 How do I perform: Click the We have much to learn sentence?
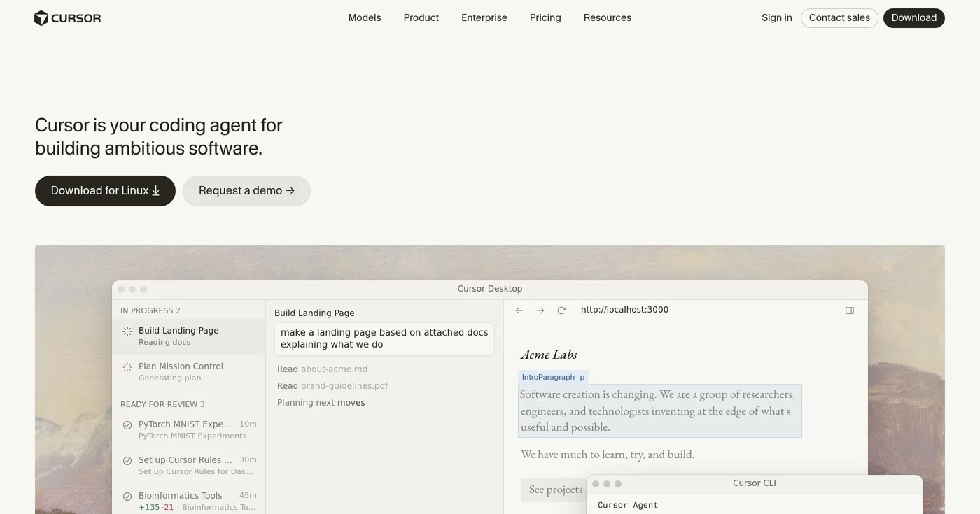tap(608, 455)
